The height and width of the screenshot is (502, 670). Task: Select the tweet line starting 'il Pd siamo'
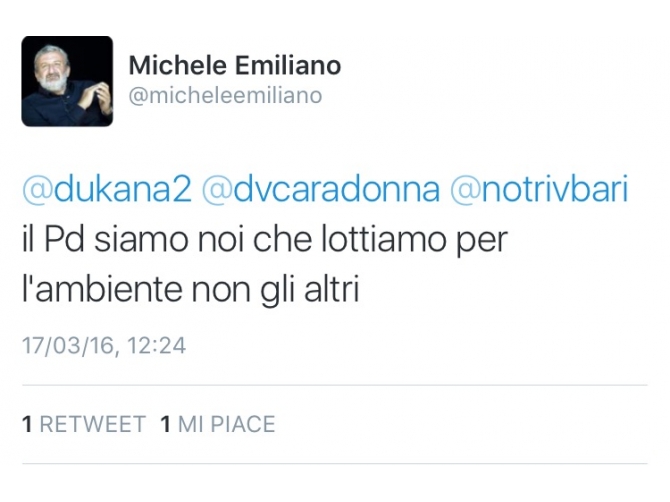[x=264, y=240]
